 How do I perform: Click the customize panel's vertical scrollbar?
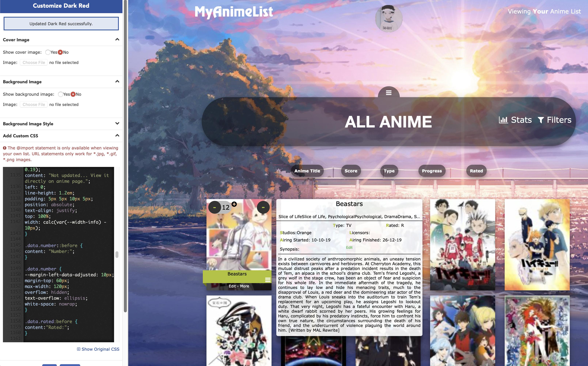tap(125, 156)
